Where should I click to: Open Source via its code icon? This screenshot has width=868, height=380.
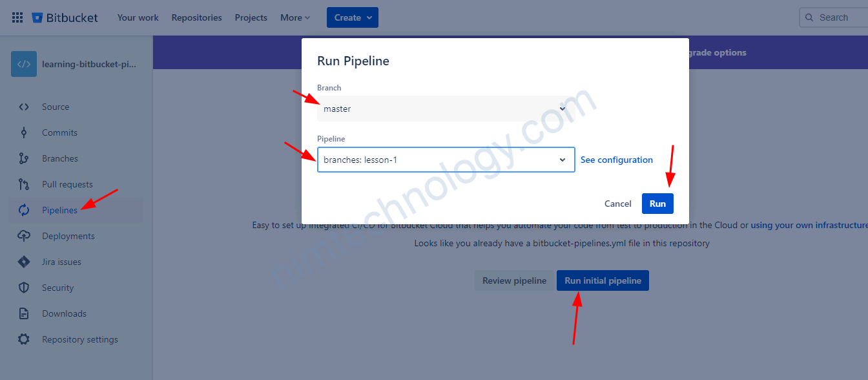click(24, 107)
